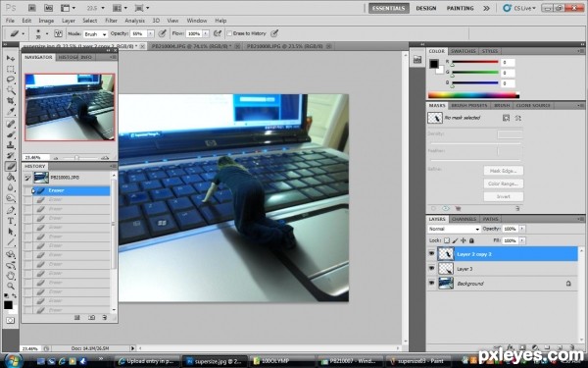The width and height of the screenshot is (588, 368).
Task: Switch to the Channels tab
Action: coord(464,219)
